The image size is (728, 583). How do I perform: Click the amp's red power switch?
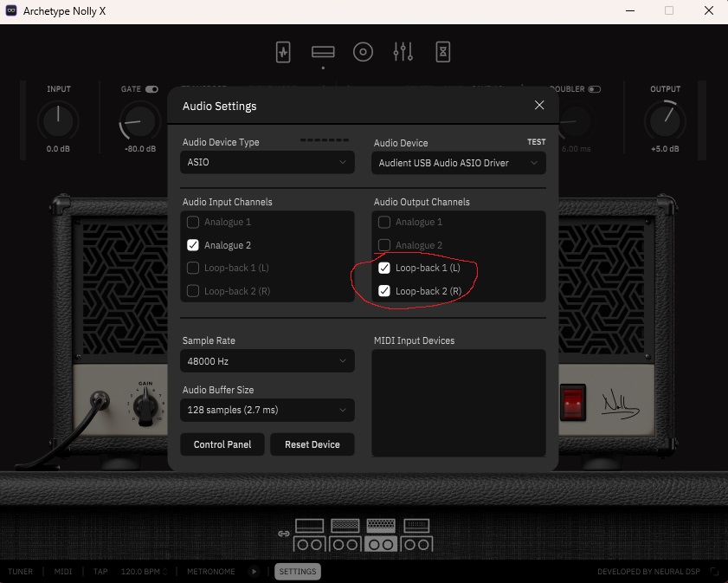click(572, 402)
